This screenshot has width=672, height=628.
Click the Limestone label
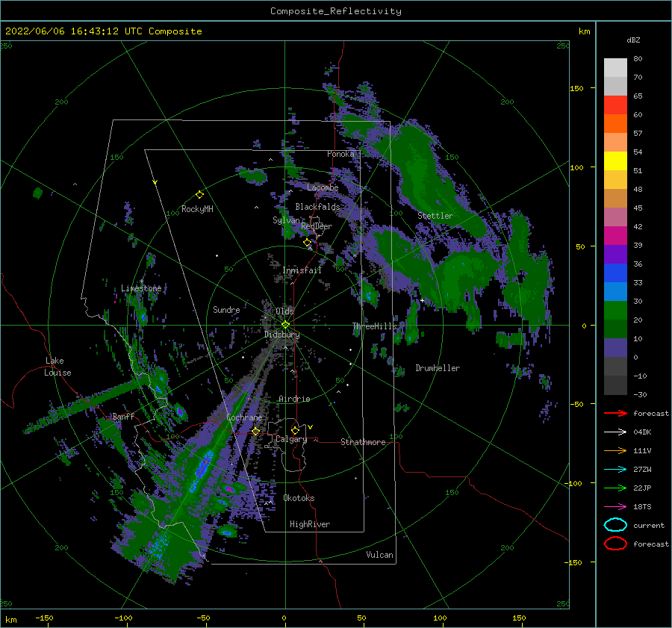point(141,288)
